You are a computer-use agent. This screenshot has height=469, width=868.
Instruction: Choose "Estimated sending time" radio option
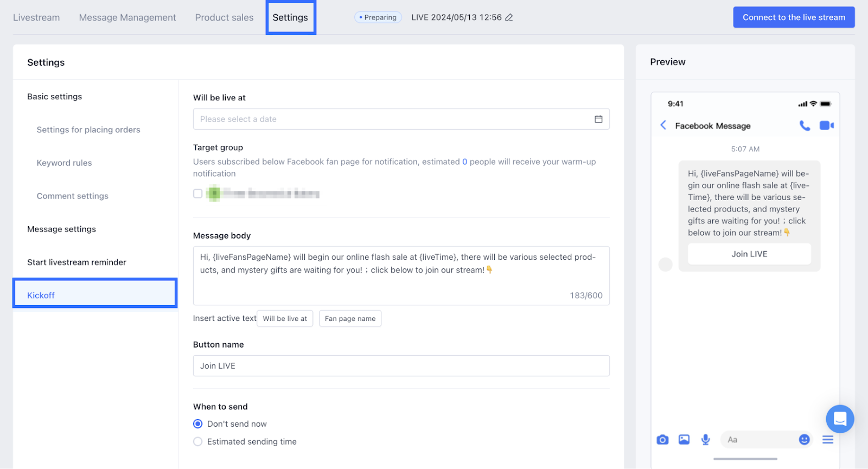coord(198,442)
